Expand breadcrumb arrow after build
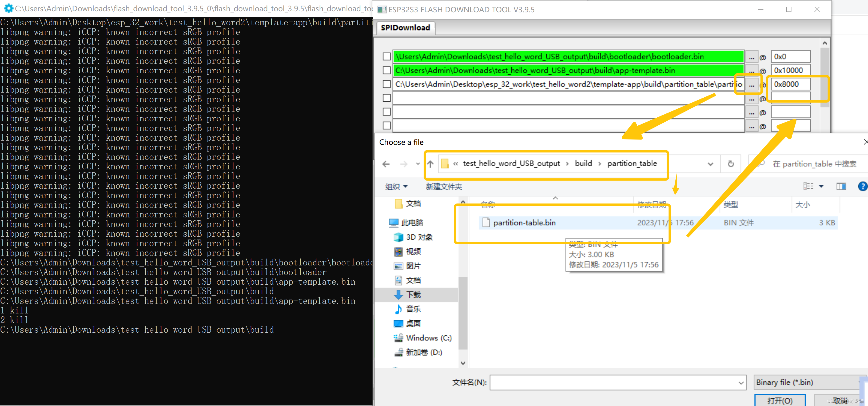The height and width of the screenshot is (406, 868). coord(599,164)
